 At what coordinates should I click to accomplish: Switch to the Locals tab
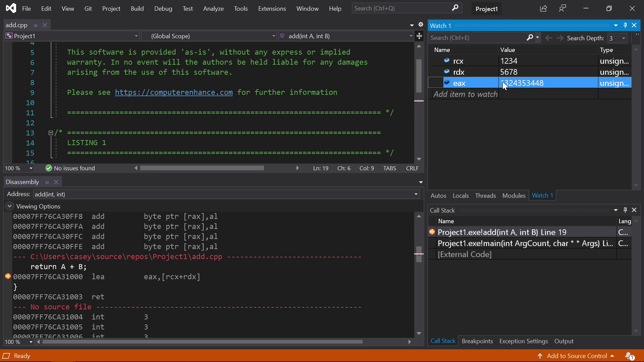click(460, 196)
